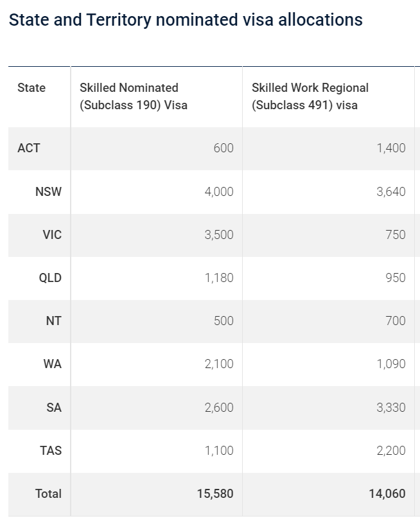This screenshot has height=521, width=420.
Task: Click the TAS row label
Action: tap(51, 450)
